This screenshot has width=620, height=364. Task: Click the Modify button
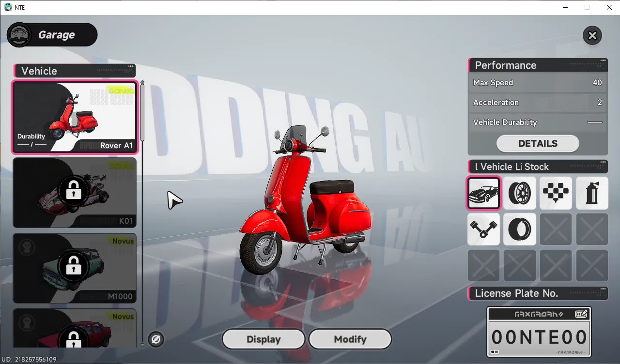[350, 339]
